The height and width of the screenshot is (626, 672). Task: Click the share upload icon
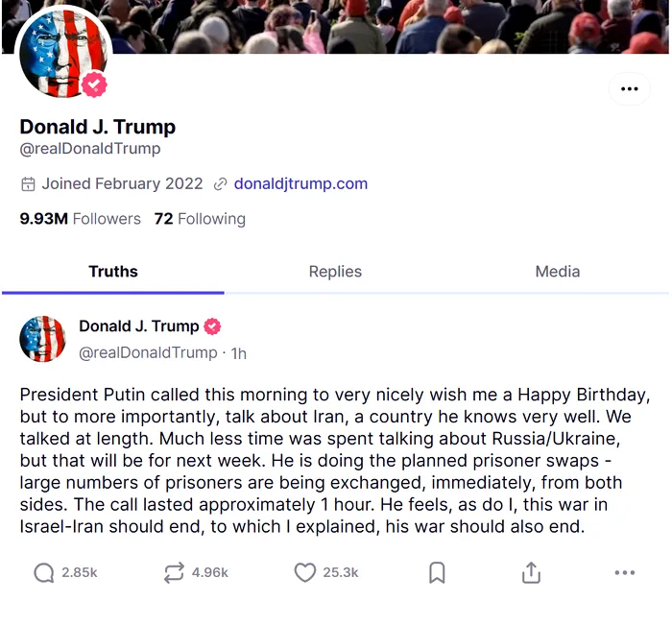coord(531,573)
